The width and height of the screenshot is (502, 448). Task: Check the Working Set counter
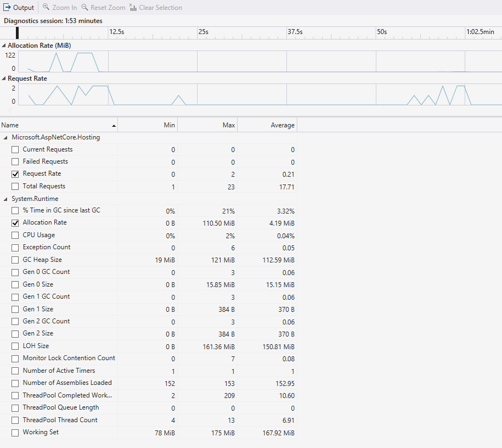(14, 433)
